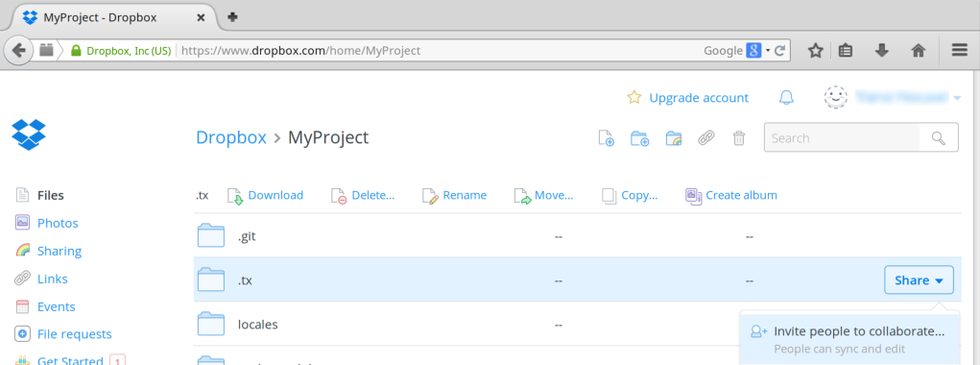Click the green padlock security icon
This screenshot has height=365, width=980.
click(x=76, y=51)
